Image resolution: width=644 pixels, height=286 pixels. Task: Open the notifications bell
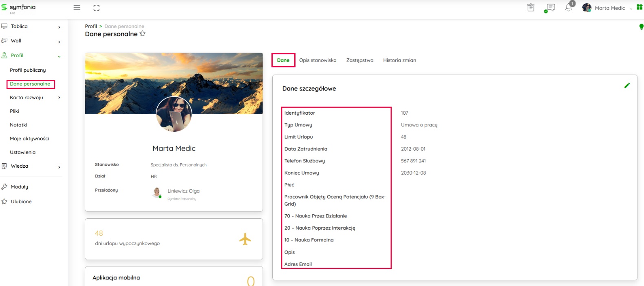[x=569, y=8]
